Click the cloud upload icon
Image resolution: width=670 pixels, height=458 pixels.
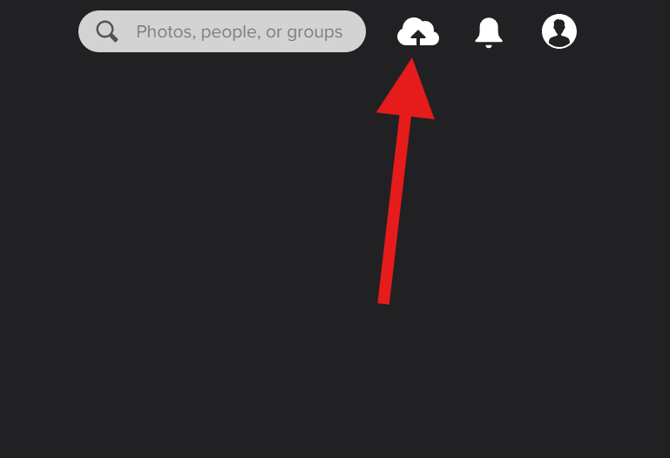(x=418, y=32)
